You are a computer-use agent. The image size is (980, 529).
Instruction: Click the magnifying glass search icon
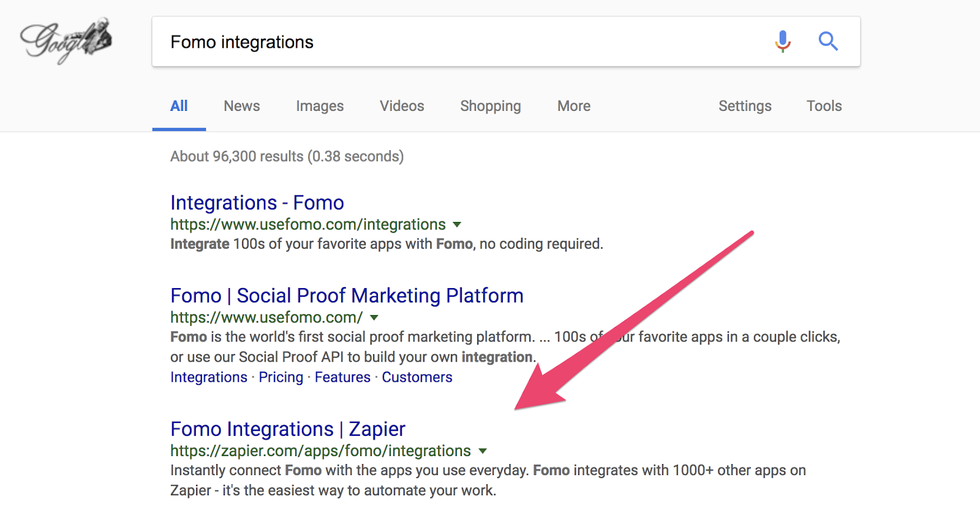(x=827, y=41)
